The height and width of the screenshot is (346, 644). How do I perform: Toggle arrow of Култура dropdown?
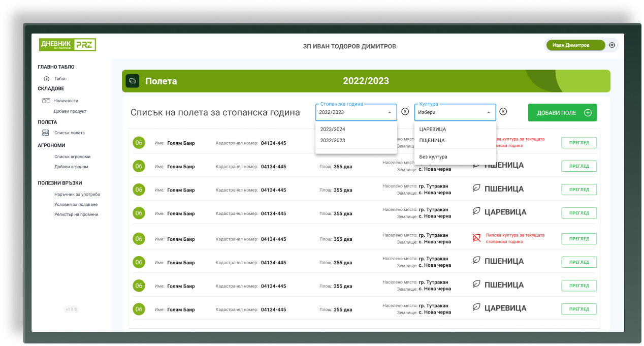(x=489, y=112)
